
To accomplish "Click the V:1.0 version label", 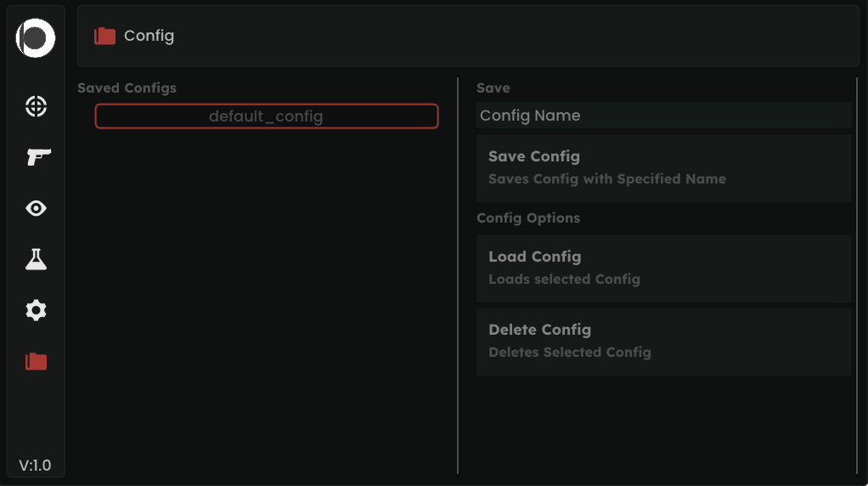I will [x=36, y=466].
